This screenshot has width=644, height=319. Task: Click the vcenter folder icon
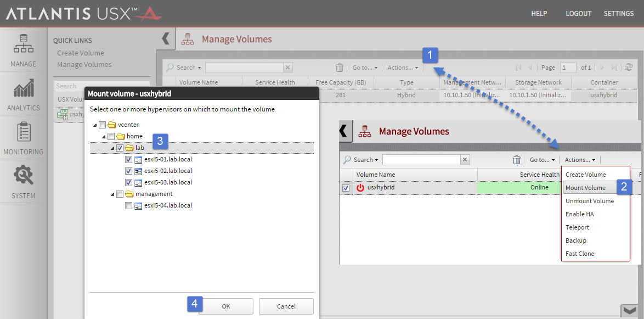pyautogui.click(x=112, y=125)
